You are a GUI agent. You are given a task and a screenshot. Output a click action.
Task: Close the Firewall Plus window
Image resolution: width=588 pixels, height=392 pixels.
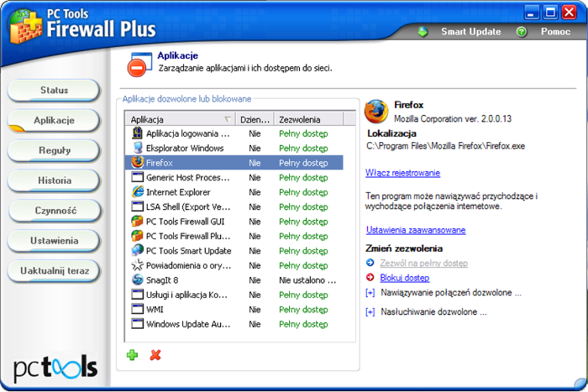point(569,13)
